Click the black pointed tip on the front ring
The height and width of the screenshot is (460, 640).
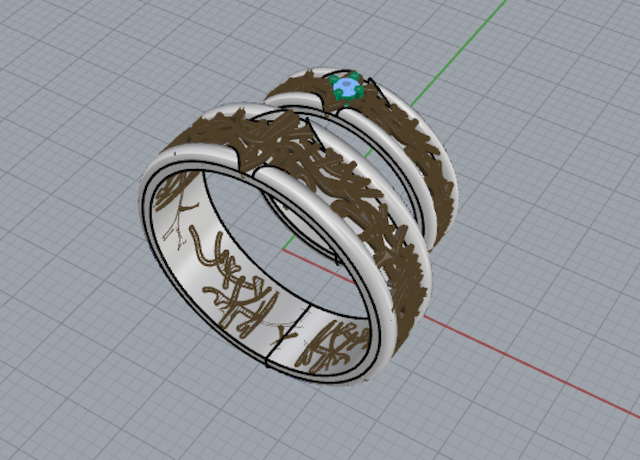point(314,133)
